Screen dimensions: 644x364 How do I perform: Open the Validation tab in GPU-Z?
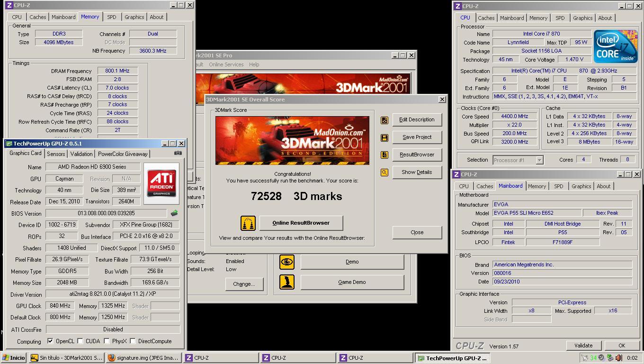[x=81, y=154]
